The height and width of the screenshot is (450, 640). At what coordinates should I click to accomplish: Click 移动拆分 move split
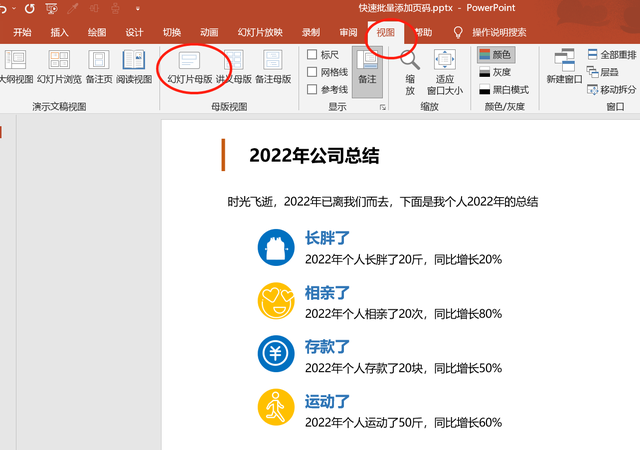(611, 90)
